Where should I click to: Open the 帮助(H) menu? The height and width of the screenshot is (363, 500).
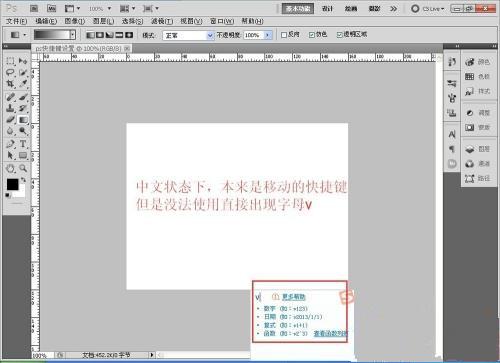pos(252,21)
